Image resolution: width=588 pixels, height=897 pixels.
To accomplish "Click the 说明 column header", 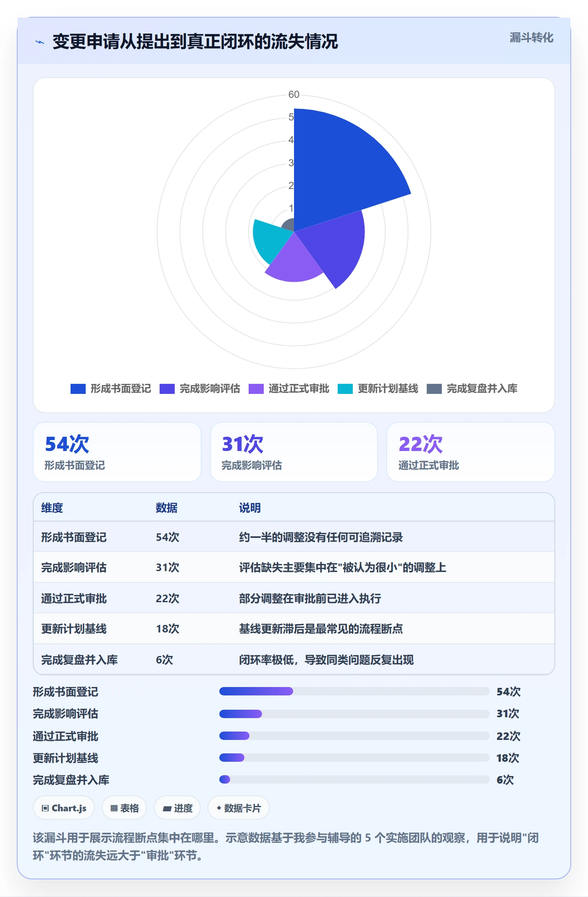I will pyautogui.click(x=250, y=508).
